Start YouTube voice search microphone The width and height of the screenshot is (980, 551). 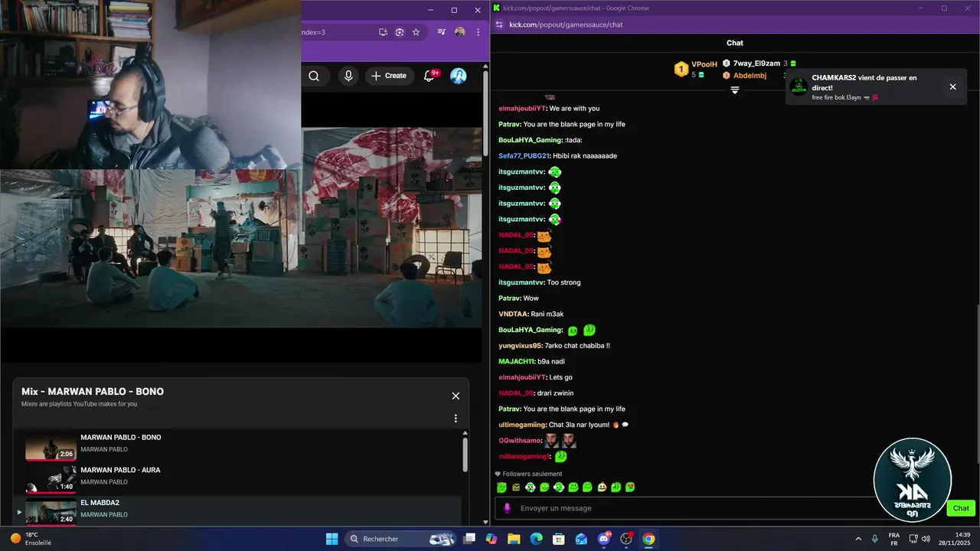point(348,76)
